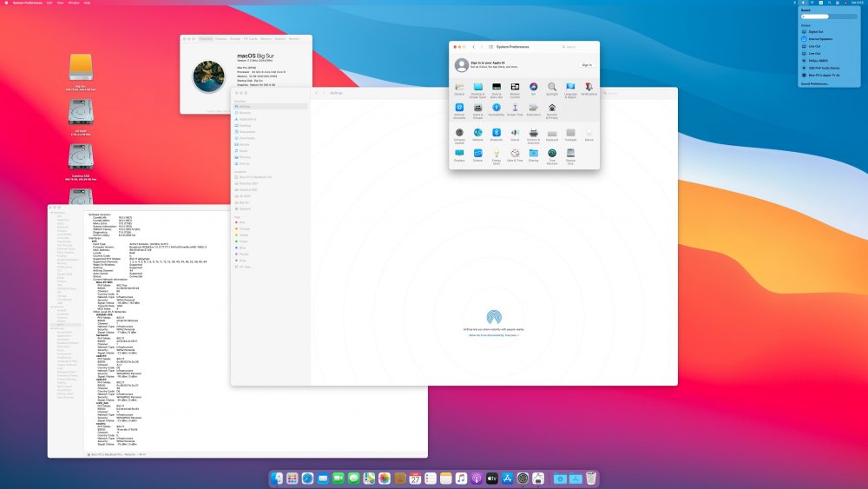Image resolution: width=868 pixels, height=489 pixels.
Task: Open Startup Disk preferences
Action: click(571, 156)
